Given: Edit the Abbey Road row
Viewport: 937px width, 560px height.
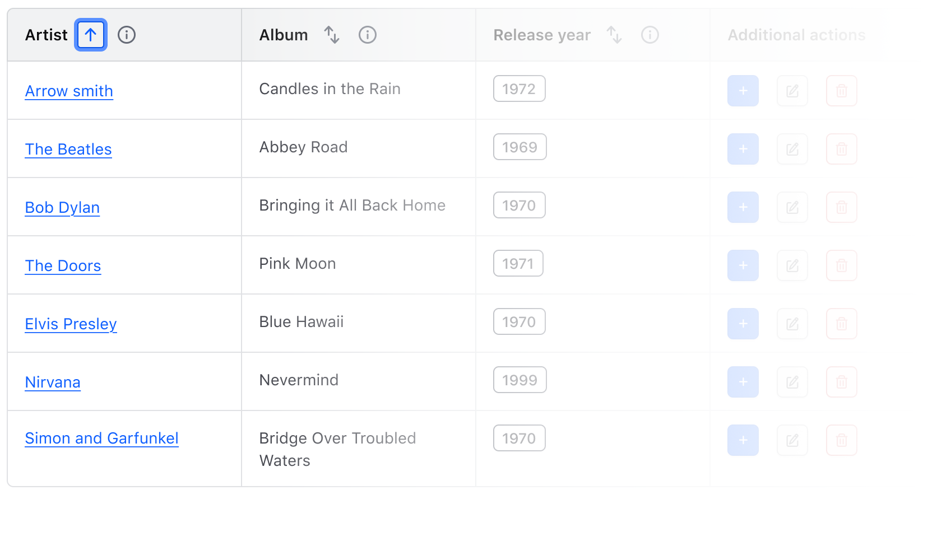Looking at the screenshot, I should click(x=792, y=149).
